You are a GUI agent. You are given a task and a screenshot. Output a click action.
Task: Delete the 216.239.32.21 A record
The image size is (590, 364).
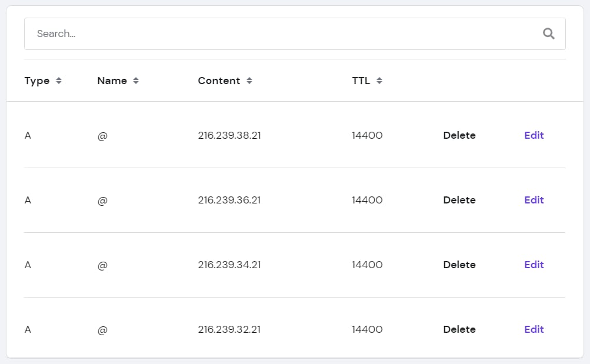(459, 329)
